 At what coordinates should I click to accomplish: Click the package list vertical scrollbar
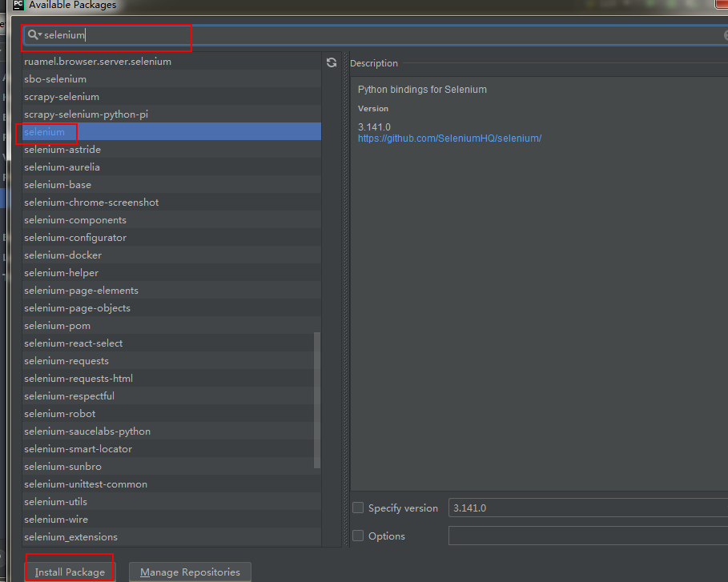point(318,400)
